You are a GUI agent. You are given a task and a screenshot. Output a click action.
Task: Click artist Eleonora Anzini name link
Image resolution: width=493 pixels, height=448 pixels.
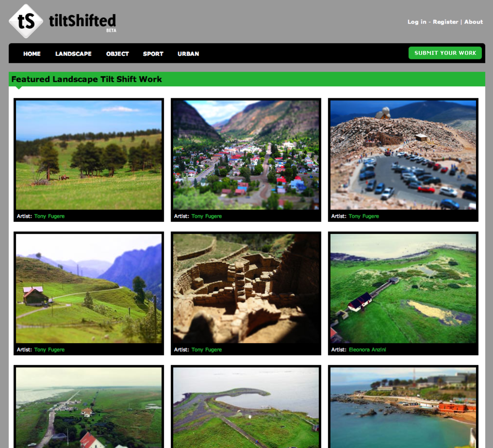coord(367,350)
